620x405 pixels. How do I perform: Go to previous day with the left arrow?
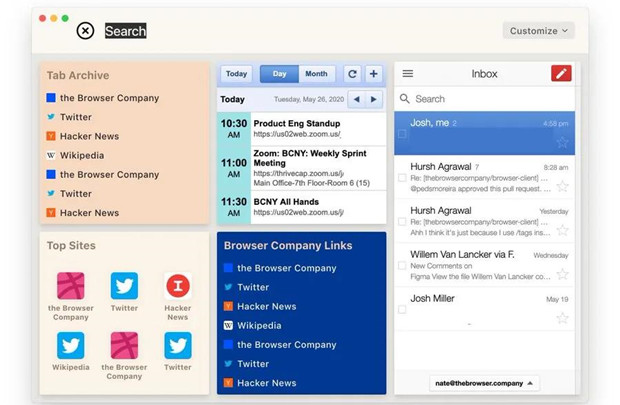[356, 99]
